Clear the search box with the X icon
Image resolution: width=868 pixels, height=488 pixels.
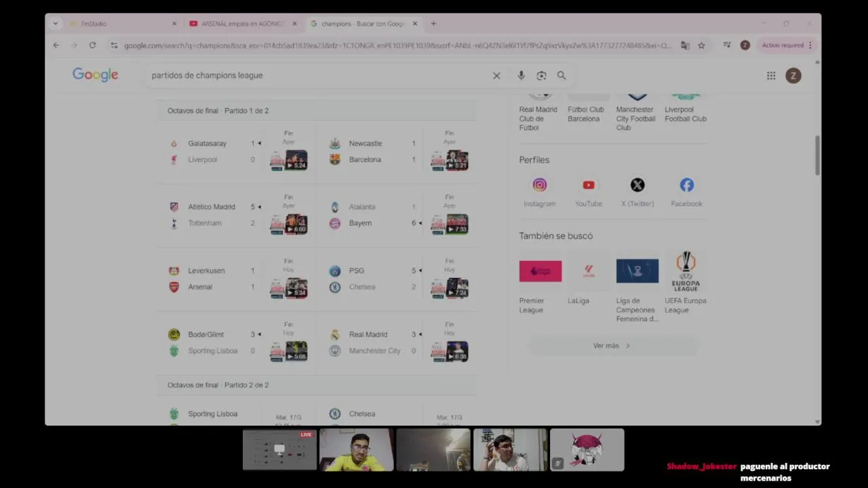(496, 76)
